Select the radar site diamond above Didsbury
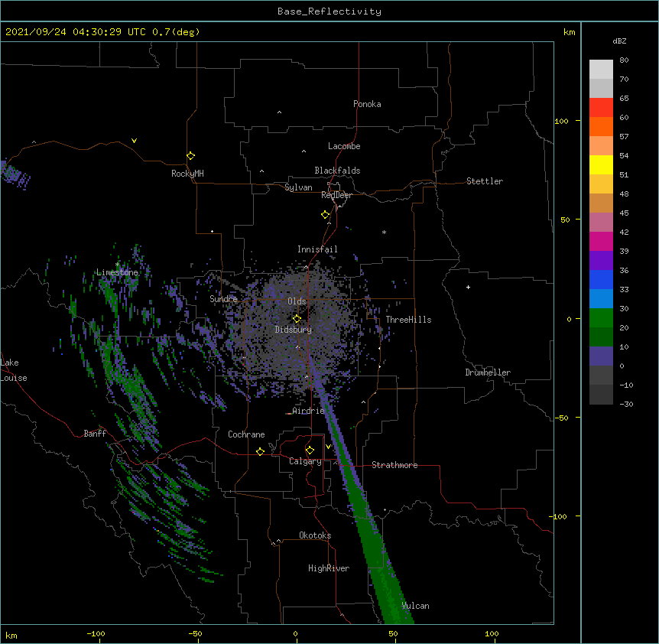The height and width of the screenshot is (644, 659). 297,319
